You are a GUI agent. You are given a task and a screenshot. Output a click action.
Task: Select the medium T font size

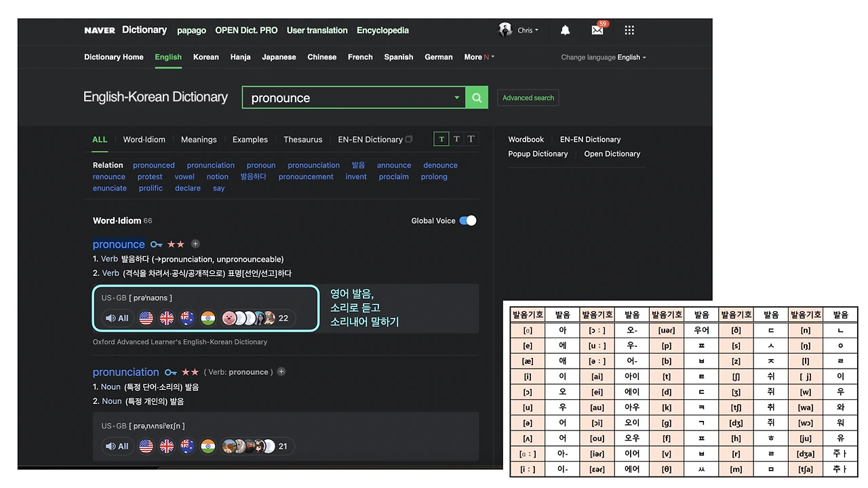coord(456,139)
